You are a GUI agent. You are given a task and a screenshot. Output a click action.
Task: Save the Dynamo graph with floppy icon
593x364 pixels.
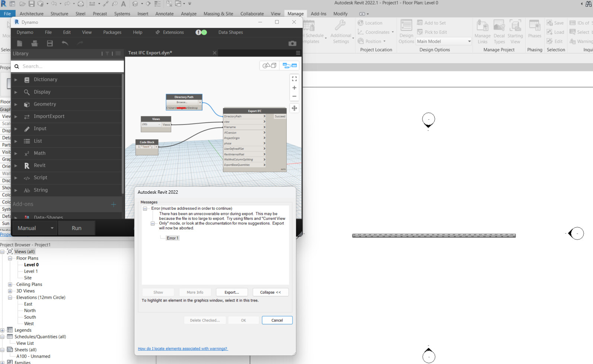[x=50, y=44]
